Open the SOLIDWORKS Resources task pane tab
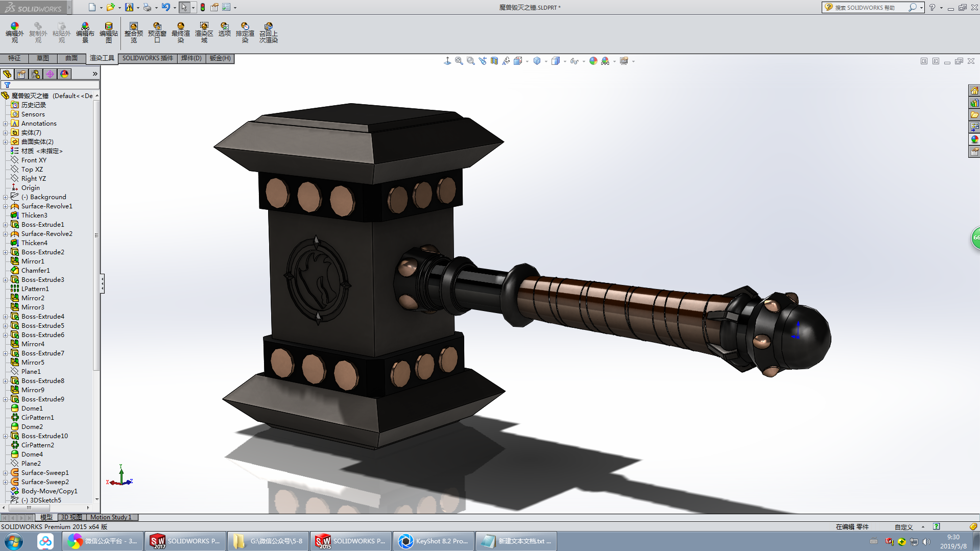The image size is (980, 551). [x=974, y=90]
